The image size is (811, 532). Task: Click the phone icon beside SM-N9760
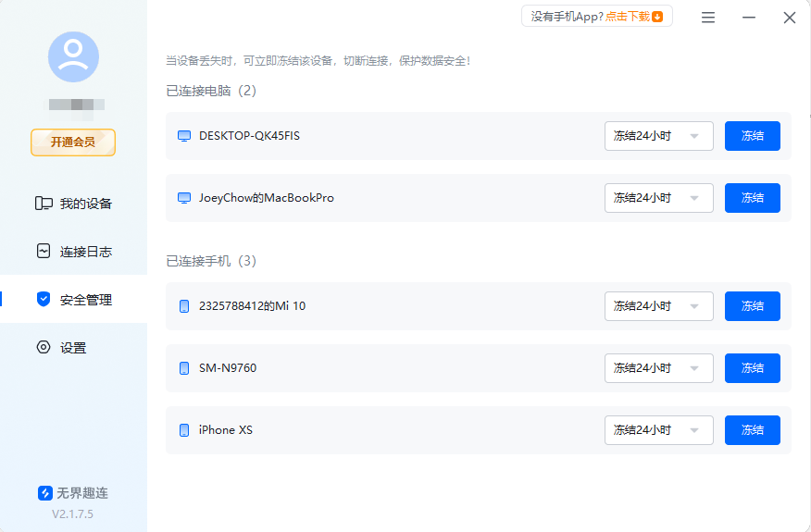[x=183, y=368]
